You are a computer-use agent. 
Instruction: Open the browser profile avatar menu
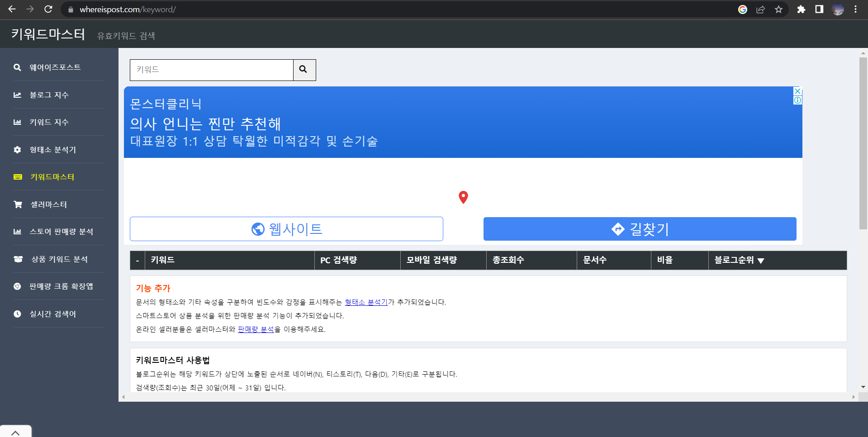click(837, 9)
